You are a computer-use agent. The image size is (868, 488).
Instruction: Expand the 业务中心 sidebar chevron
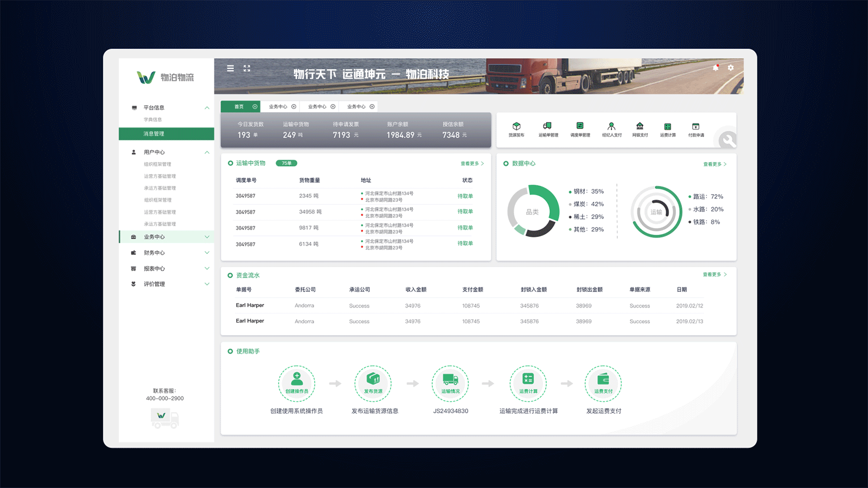(207, 237)
